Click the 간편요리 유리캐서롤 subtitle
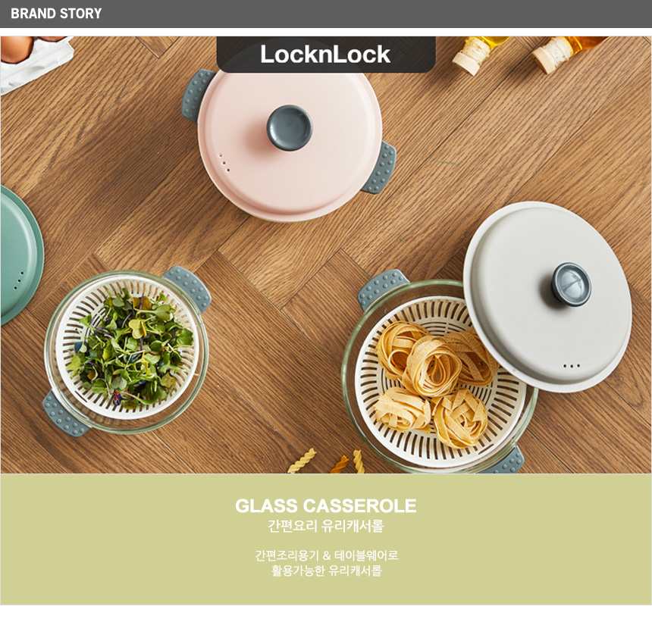Viewport: 652px width, 644px height. point(325,526)
